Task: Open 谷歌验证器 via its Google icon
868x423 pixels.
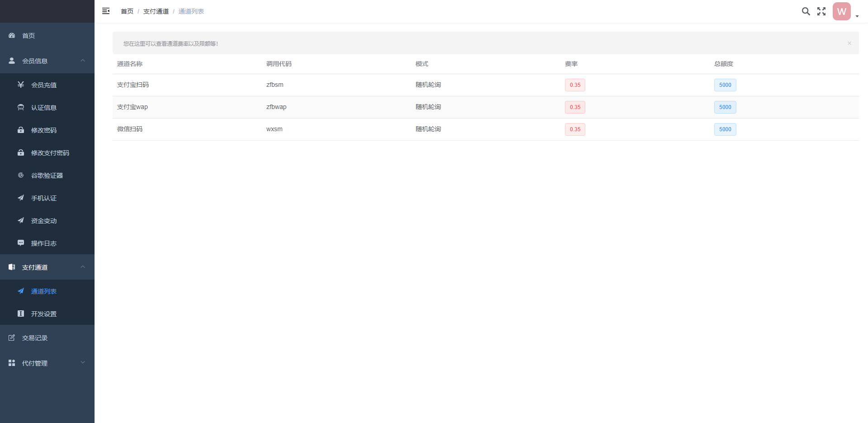Action: click(21, 175)
